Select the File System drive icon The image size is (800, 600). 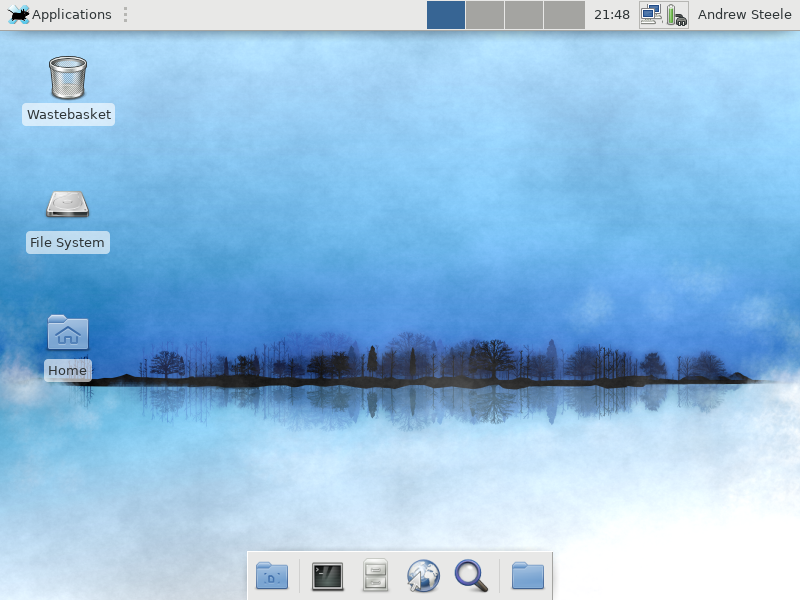point(67,205)
